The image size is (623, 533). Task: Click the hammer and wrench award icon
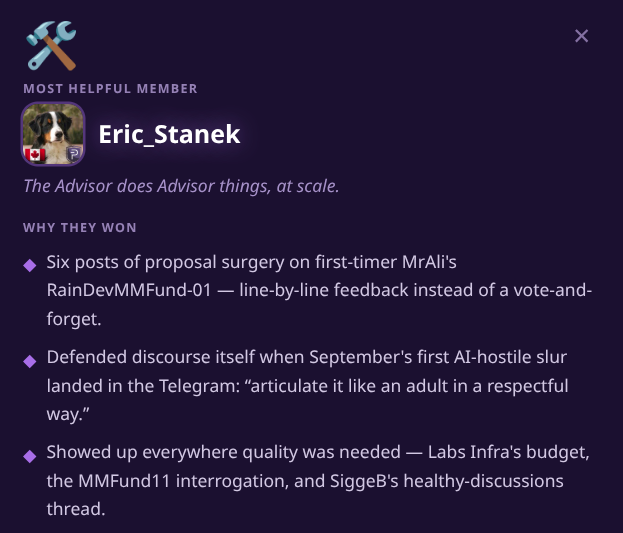tap(51, 46)
